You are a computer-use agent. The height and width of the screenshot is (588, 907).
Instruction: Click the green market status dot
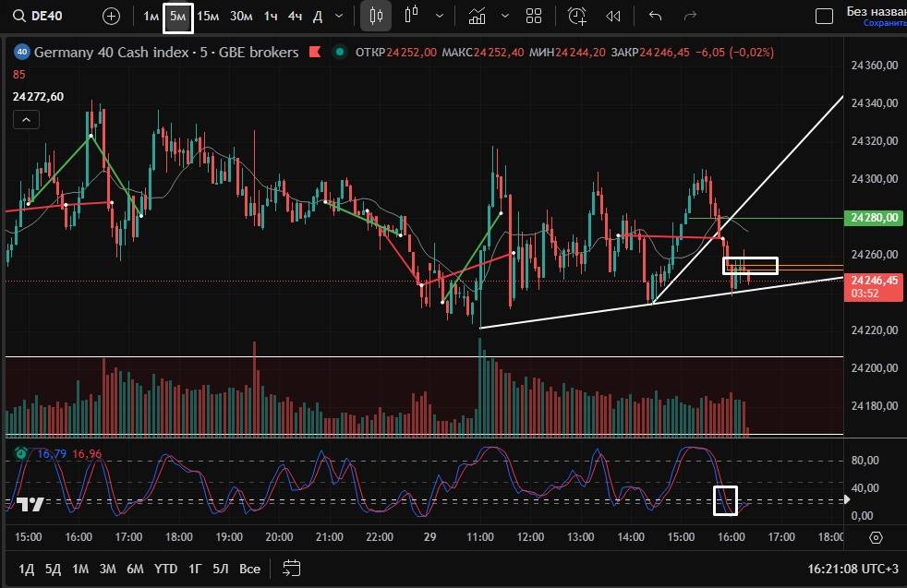[340, 53]
